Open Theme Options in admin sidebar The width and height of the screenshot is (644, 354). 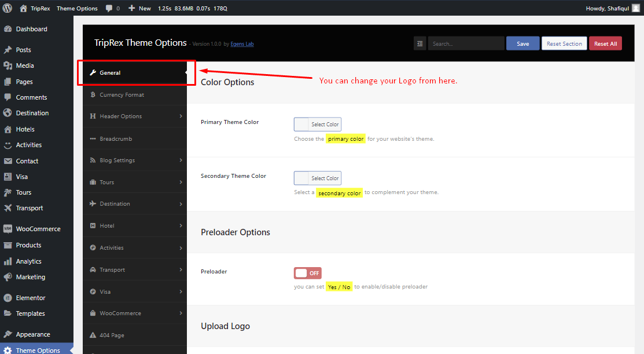coord(36,350)
